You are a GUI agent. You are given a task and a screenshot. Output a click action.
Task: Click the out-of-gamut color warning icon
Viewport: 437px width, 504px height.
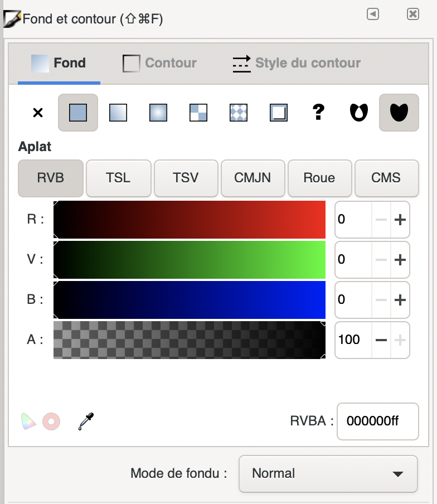tap(51, 421)
